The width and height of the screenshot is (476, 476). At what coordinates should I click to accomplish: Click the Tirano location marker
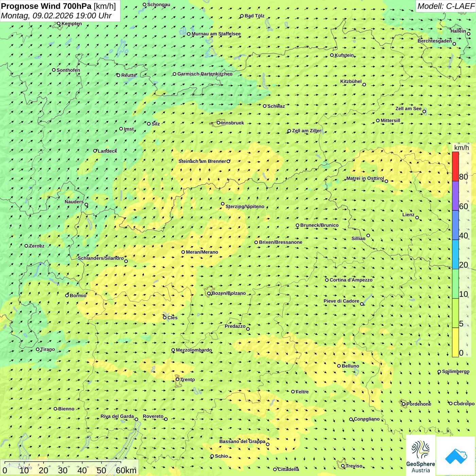tap(38, 349)
